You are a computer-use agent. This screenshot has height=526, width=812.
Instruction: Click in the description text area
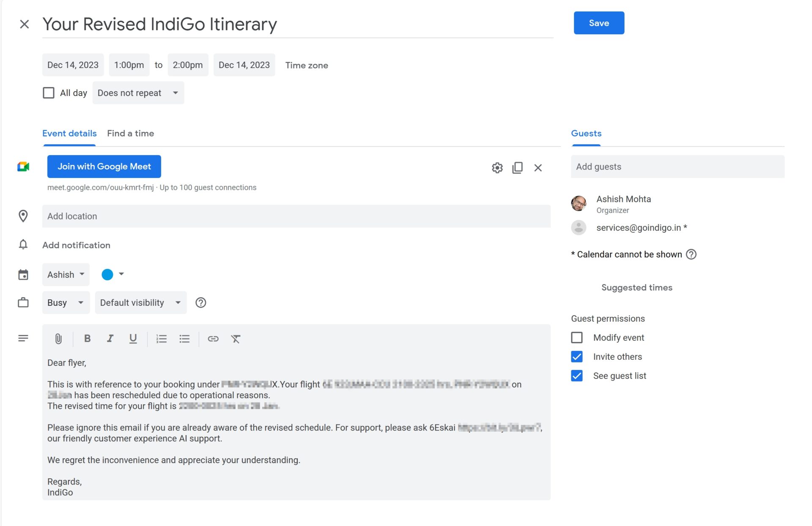point(296,427)
